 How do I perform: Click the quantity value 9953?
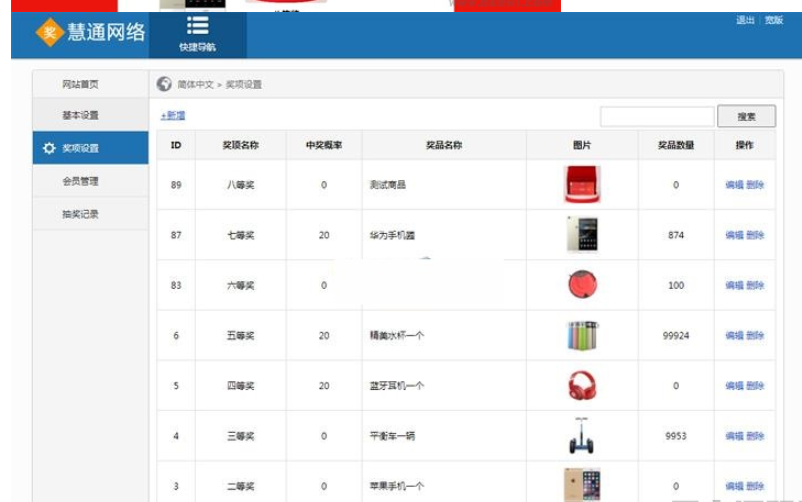click(x=676, y=436)
